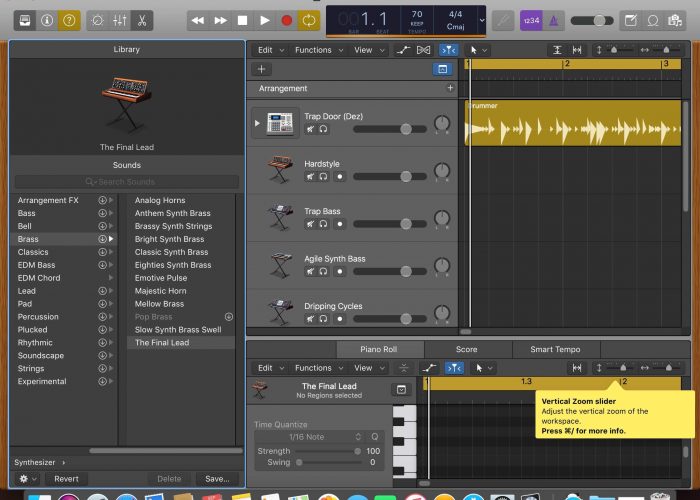
Task: Click the Delete button in Library
Action: [169, 479]
